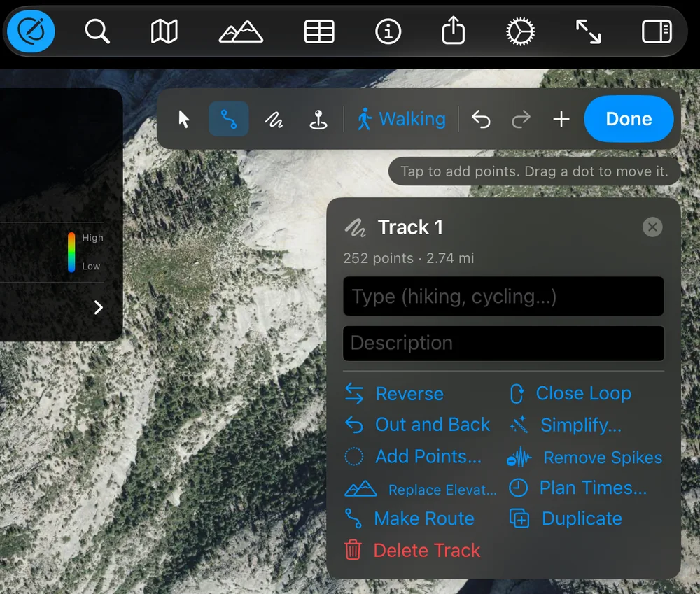Toggle fullscreen with diagonal arrows icon
Screen dimensions: 700x594
click(589, 31)
